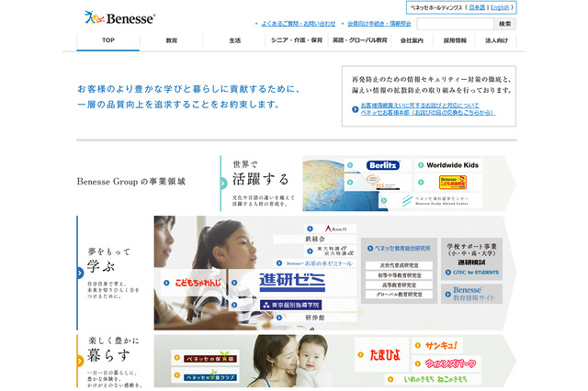This screenshot has width=588, height=391.
Task: Open the グローバル教育研究室 button
Action: 399,295
